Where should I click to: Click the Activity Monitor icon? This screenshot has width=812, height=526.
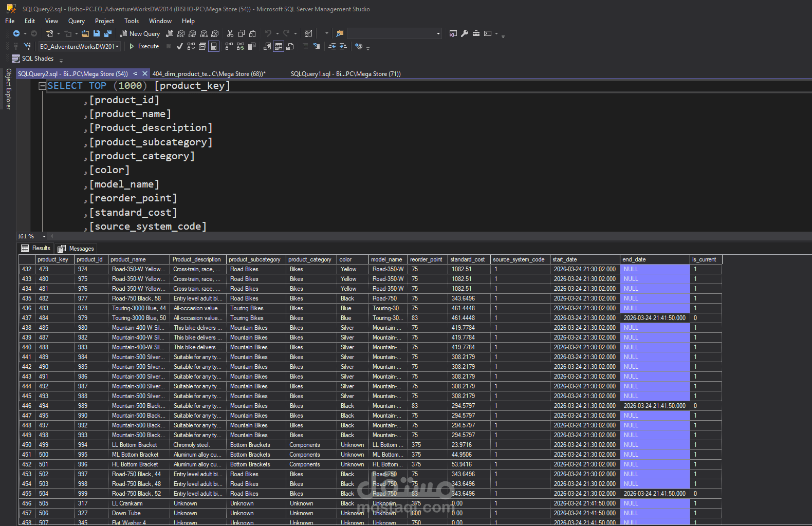pyautogui.click(x=308, y=33)
